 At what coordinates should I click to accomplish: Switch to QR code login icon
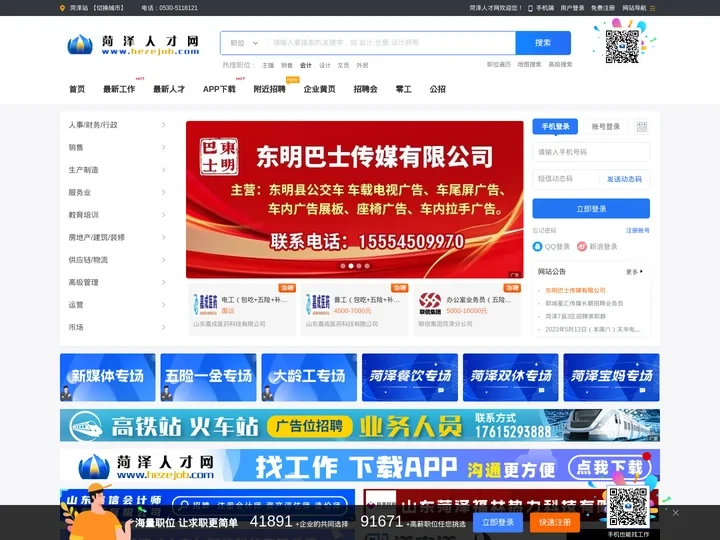pos(642,127)
